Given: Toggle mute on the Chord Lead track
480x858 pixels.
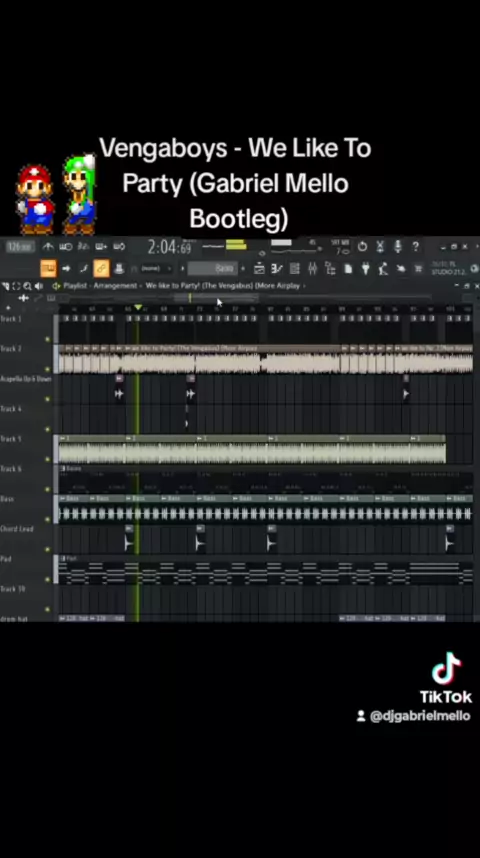Looking at the screenshot, I should pyautogui.click(x=47, y=549).
